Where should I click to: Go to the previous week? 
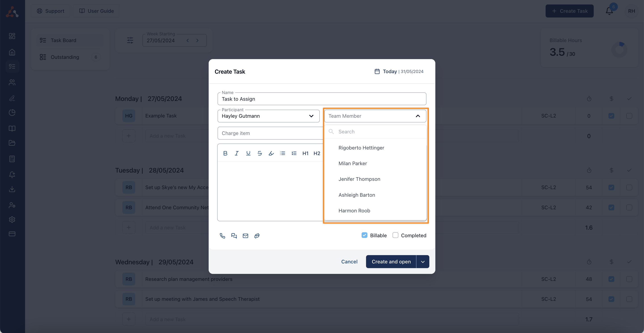point(188,40)
